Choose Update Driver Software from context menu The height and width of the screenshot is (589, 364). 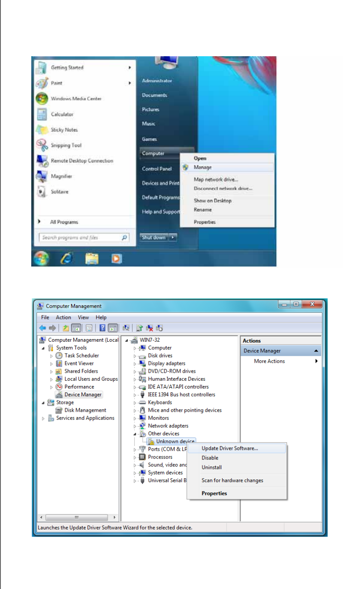[x=237, y=448]
